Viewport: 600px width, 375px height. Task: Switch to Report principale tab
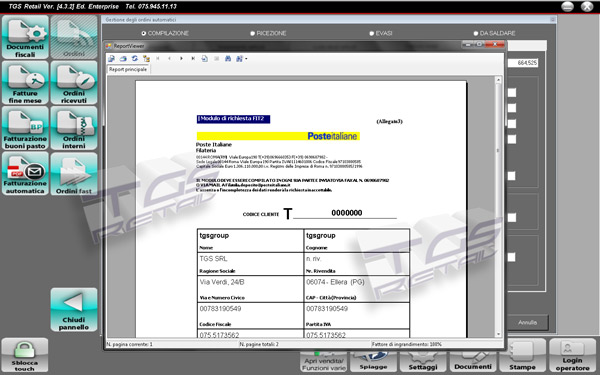click(x=128, y=69)
